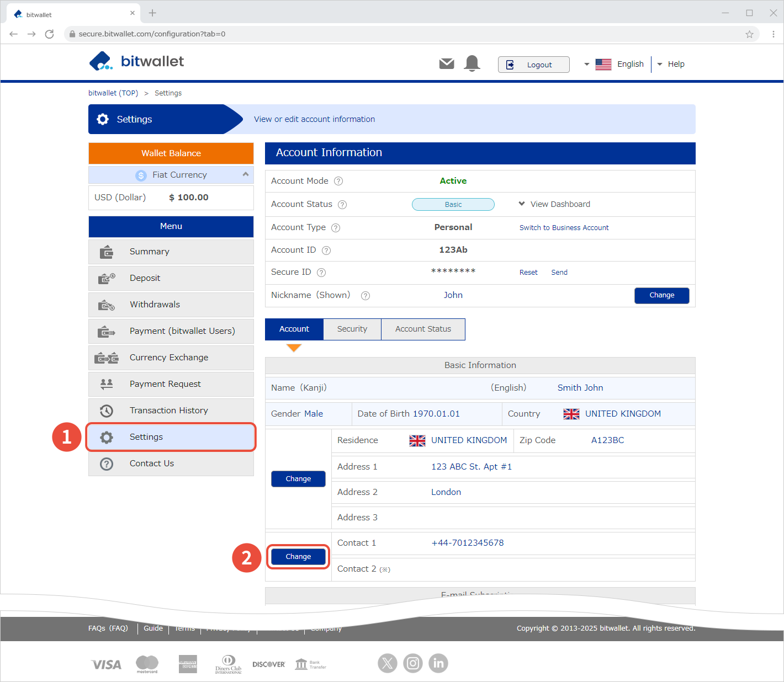This screenshot has width=784, height=682.
Task: Click the Account Mode help question mark
Action: 338,181
